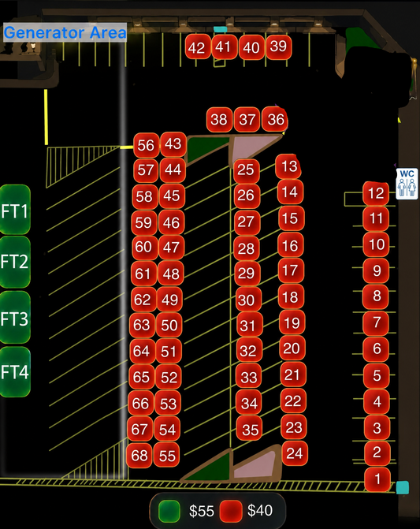The width and height of the screenshot is (420, 529).
Task: Select vendor spot 50
Action: click(x=169, y=325)
